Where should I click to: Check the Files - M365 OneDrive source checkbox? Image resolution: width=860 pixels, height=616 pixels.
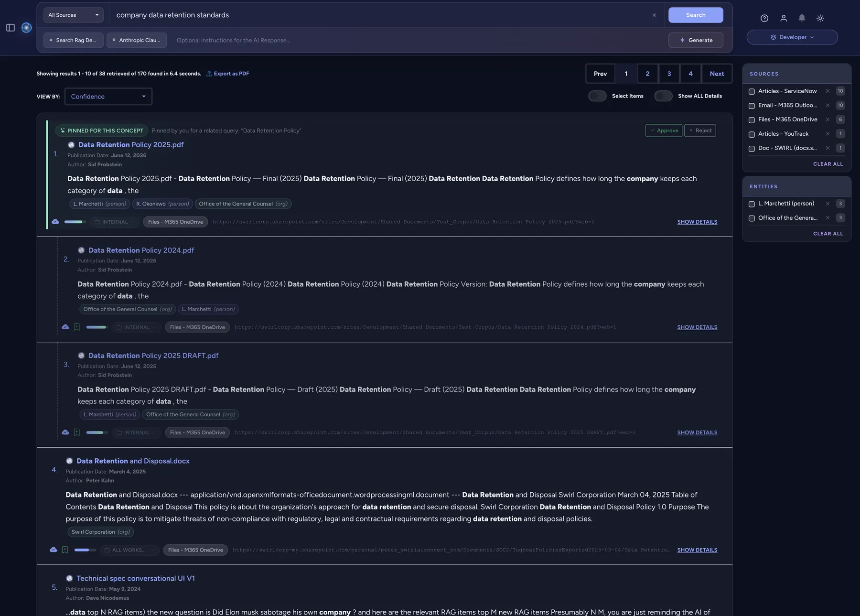click(x=752, y=120)
